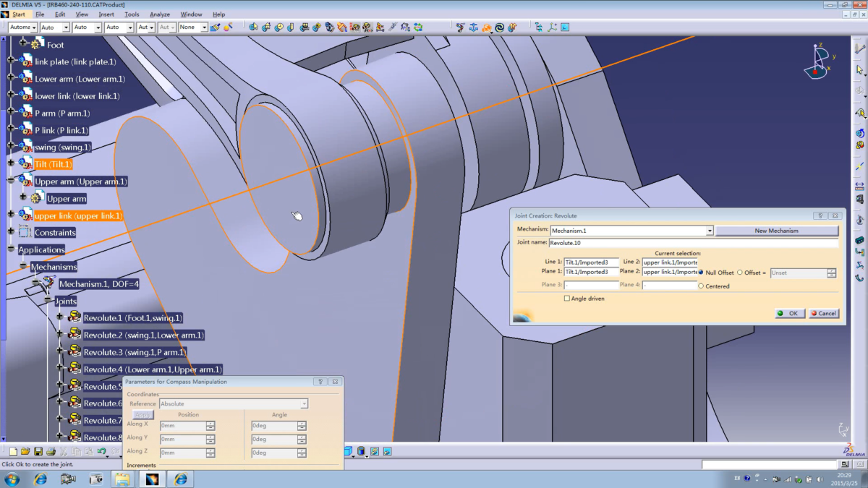
Task: Click the camera icon on the taskbar
Action: point(95,479)
